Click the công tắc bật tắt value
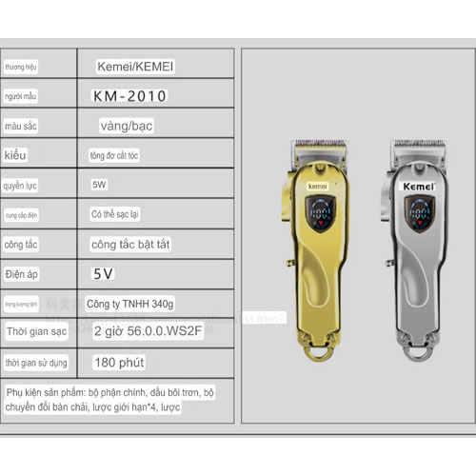Image resolution: width=476 pixels, height=476 pixels. pos(130,245)
